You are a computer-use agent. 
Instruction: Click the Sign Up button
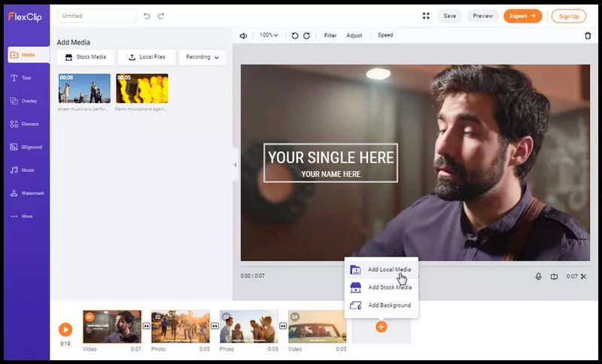[x=569, y=17]
